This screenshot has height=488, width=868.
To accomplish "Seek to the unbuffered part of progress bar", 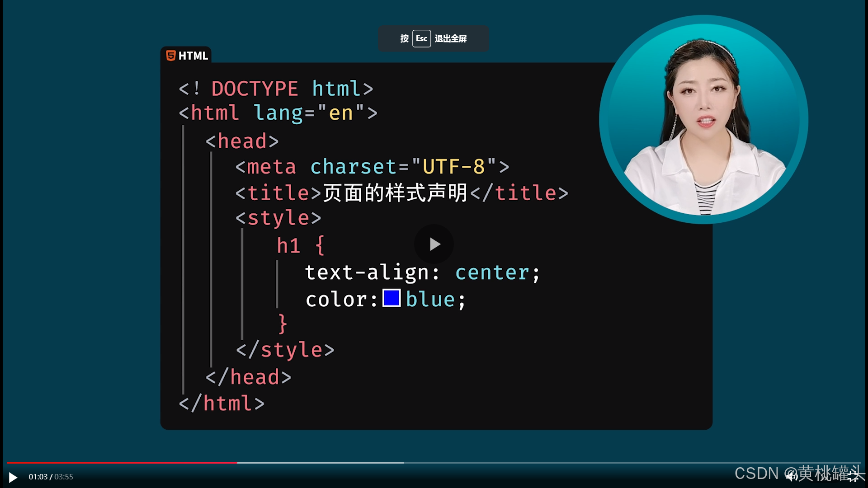I will click(632, 462).
